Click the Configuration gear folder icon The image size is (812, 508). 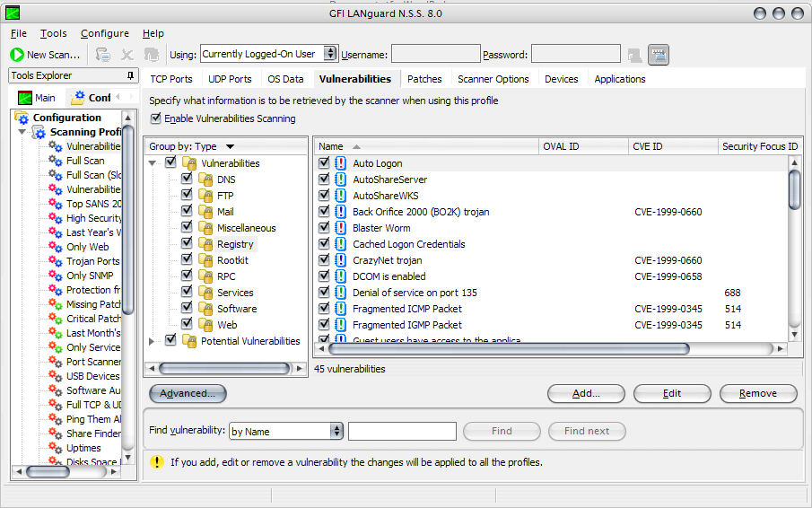22,118
